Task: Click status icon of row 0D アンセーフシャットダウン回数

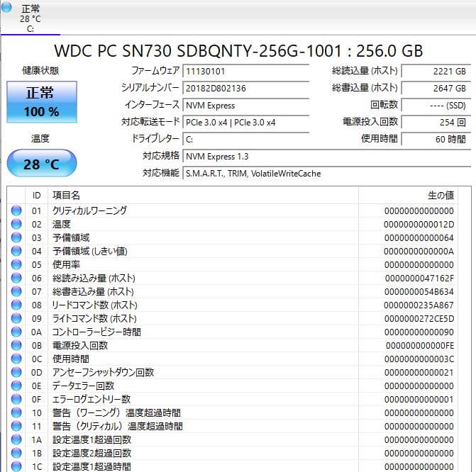Action: pos(16,372)
